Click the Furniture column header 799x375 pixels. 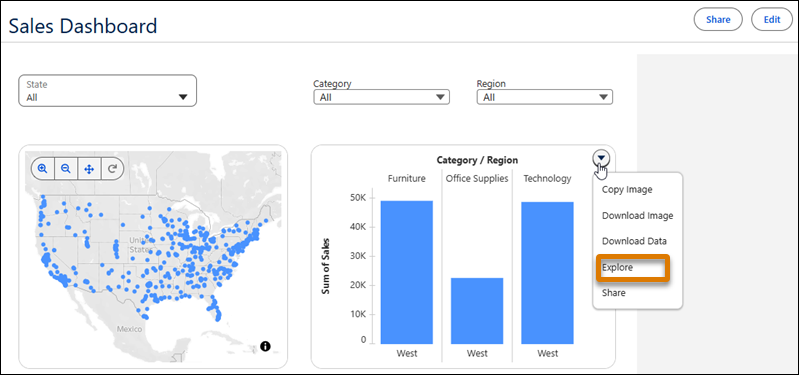(407, 179)
